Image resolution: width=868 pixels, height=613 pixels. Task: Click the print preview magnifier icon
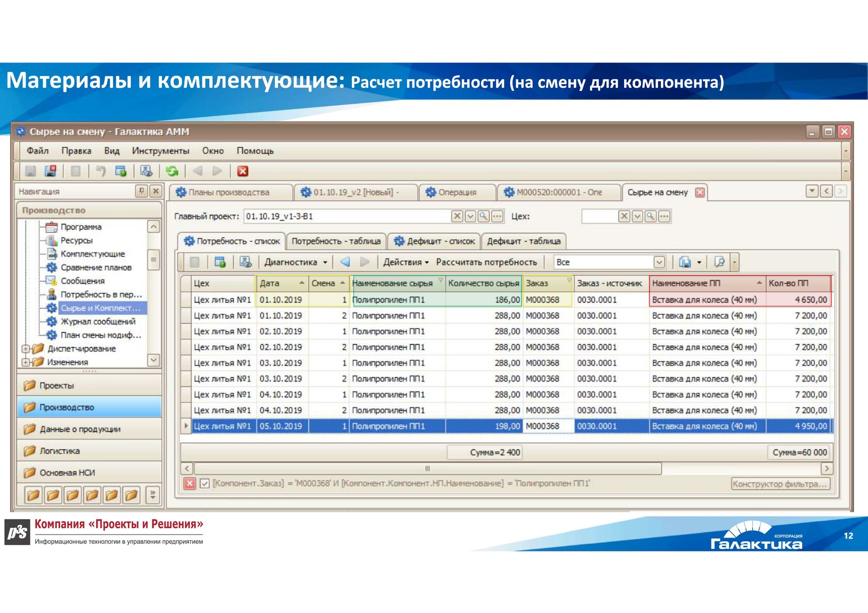tap(719, 262)
